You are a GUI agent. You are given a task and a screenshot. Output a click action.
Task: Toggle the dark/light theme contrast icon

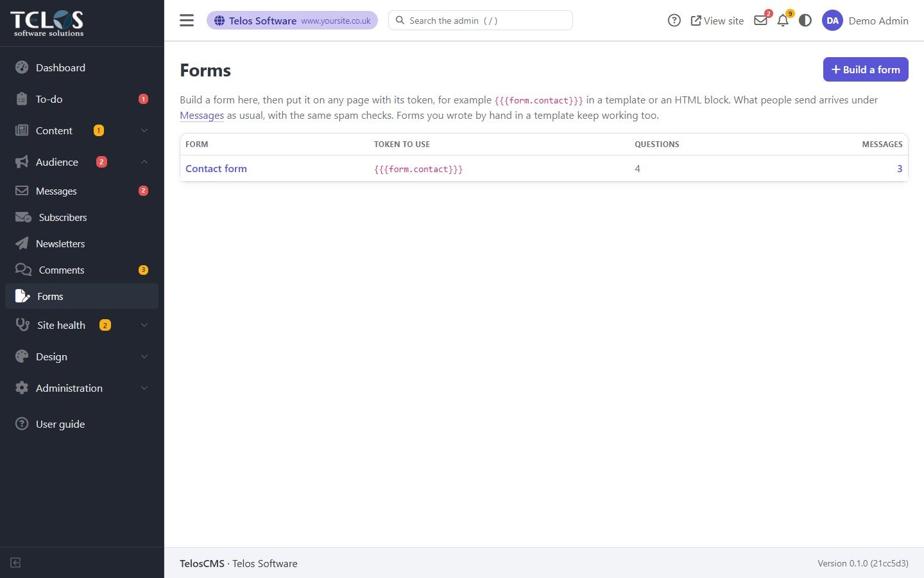(805, 21)
